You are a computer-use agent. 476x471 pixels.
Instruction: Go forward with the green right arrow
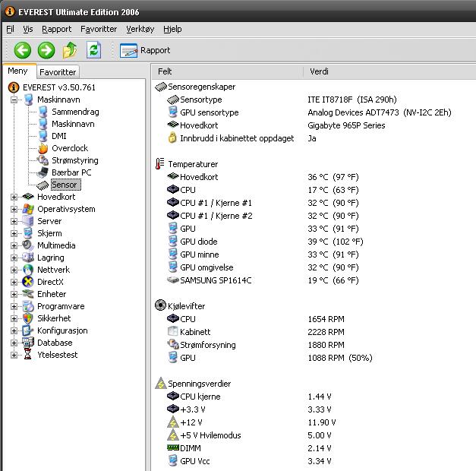click(x=46, y=50)
